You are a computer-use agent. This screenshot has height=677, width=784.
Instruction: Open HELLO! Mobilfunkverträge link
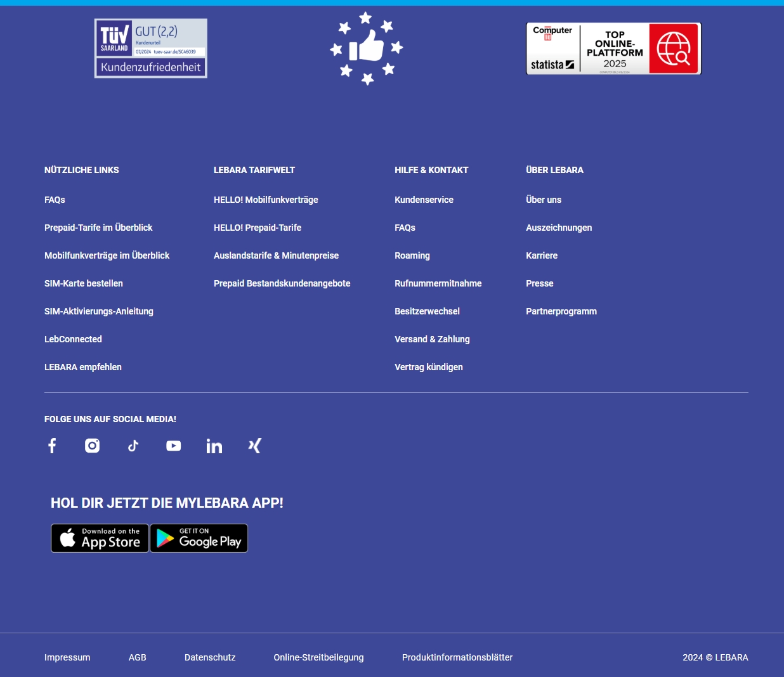tap(266, 200)
